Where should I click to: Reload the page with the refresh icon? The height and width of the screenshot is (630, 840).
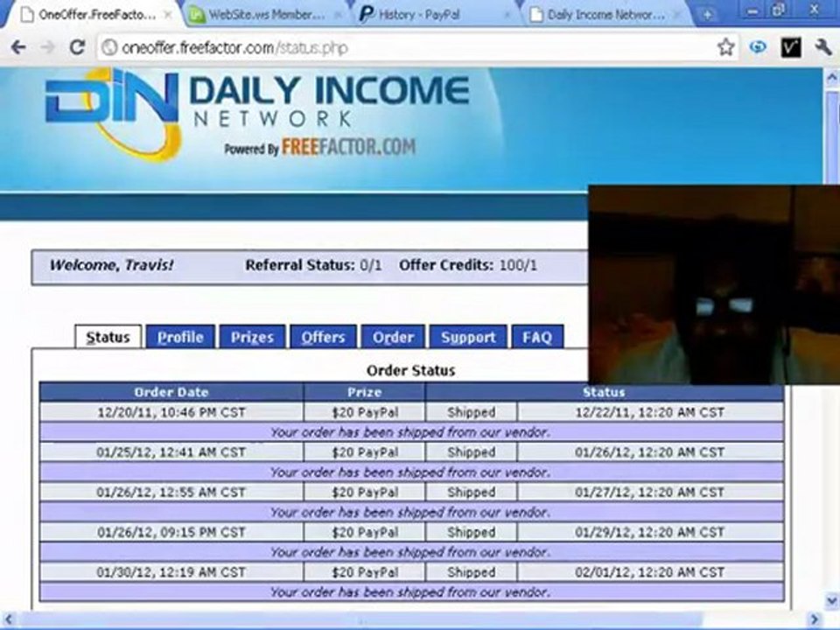click(77, 47)
